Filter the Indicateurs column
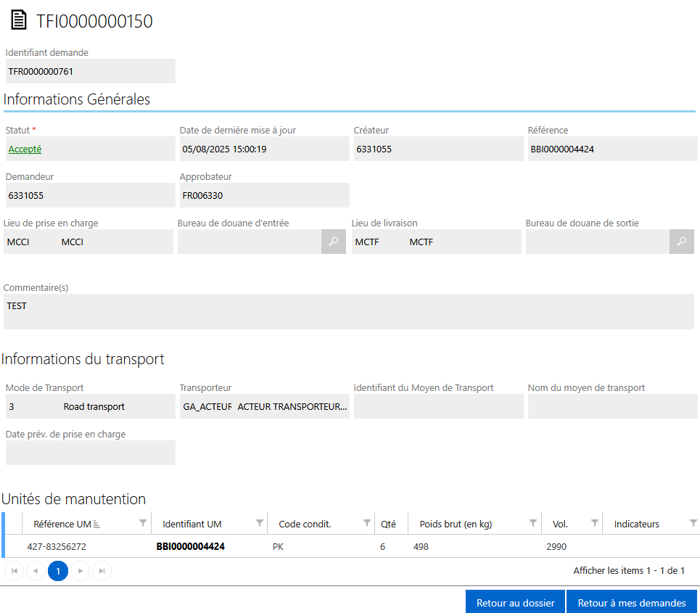Image resolution: width=700 pixels, height=613 pixels. pyautogui.click(x=693, y=523)
